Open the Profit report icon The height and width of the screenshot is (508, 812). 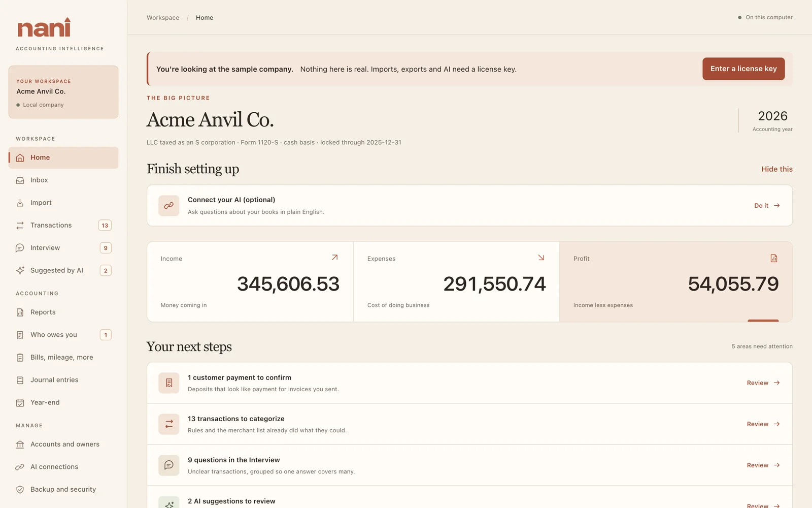click(x=774, y=258)
